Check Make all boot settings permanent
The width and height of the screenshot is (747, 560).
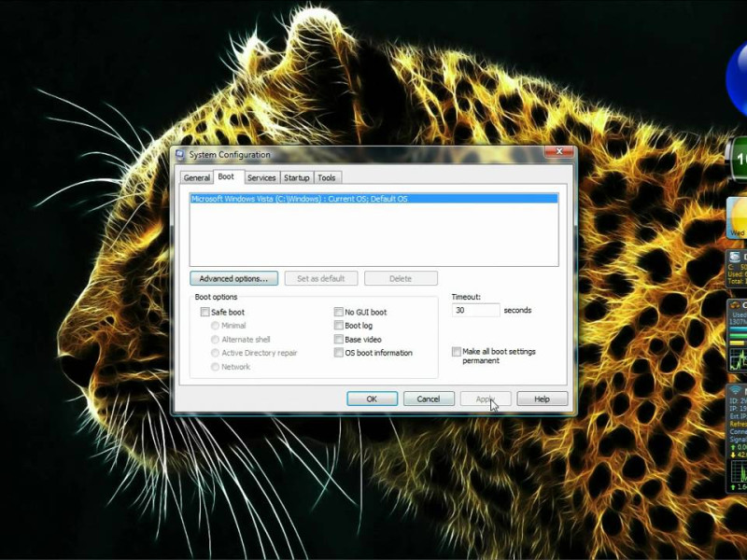(457, 352)
